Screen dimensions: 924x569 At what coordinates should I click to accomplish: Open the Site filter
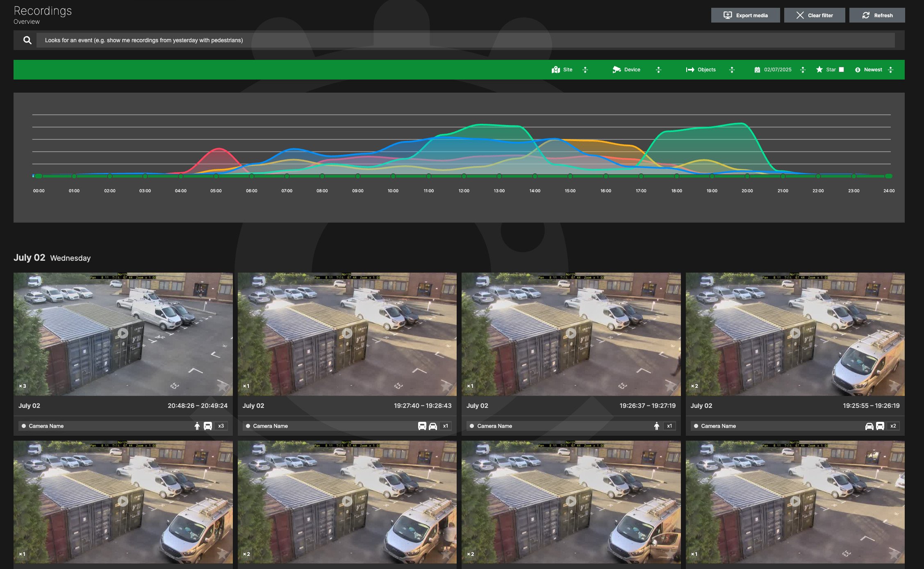pyautogui.click(x=562, y=70)
